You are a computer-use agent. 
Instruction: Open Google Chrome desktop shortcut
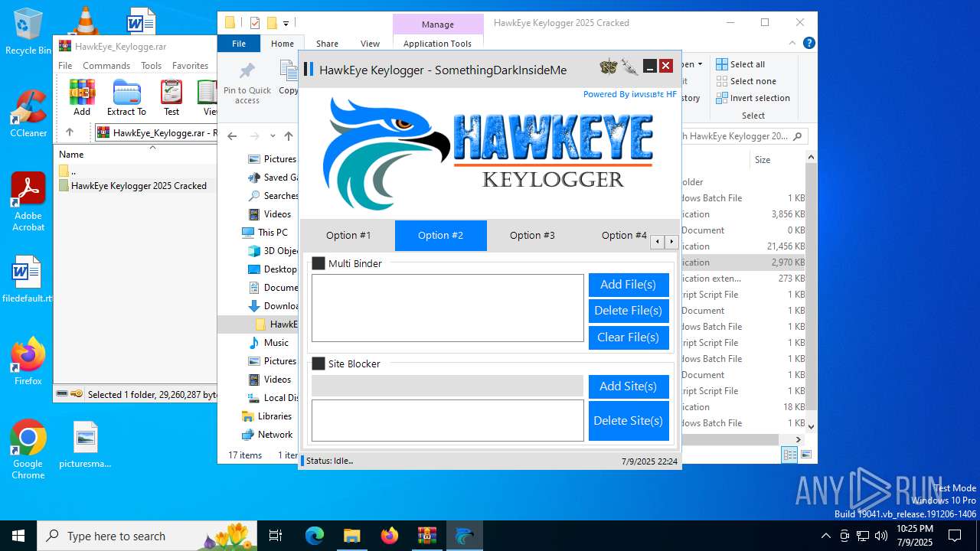click(x=28, y=449)
